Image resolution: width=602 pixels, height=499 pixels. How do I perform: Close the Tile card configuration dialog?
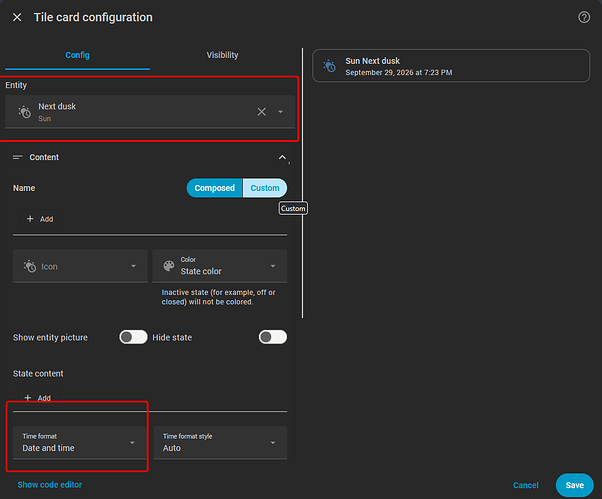point(17,17)
